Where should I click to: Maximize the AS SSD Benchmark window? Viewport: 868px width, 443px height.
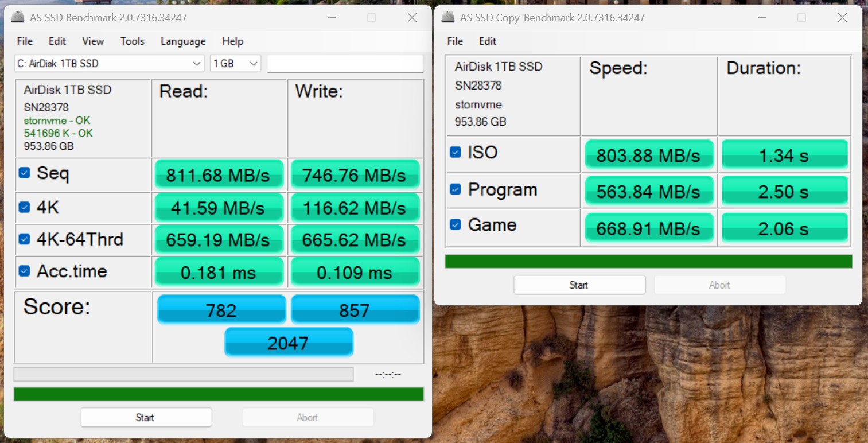(x=371, y=18)
